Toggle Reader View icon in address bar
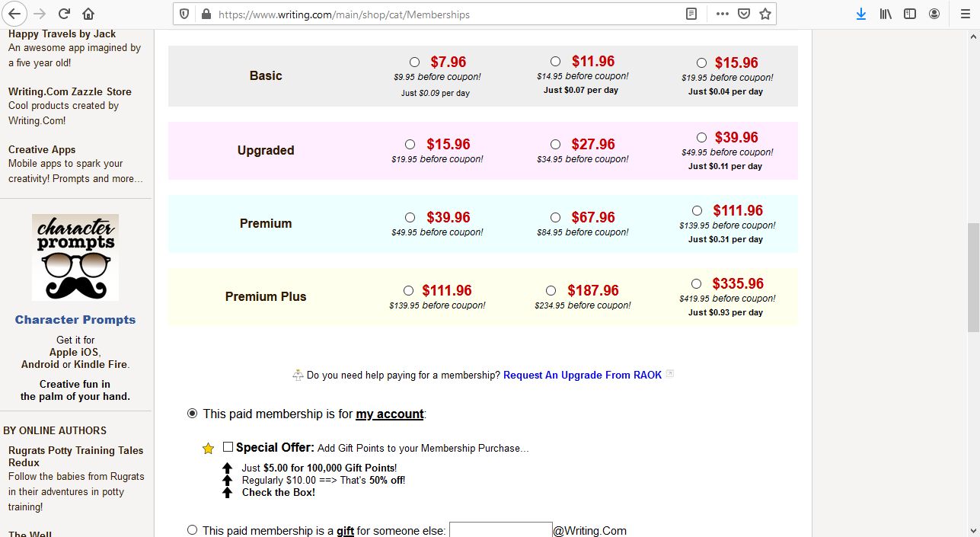Viewport: 980px width, 537px height. tap(691, 14)
